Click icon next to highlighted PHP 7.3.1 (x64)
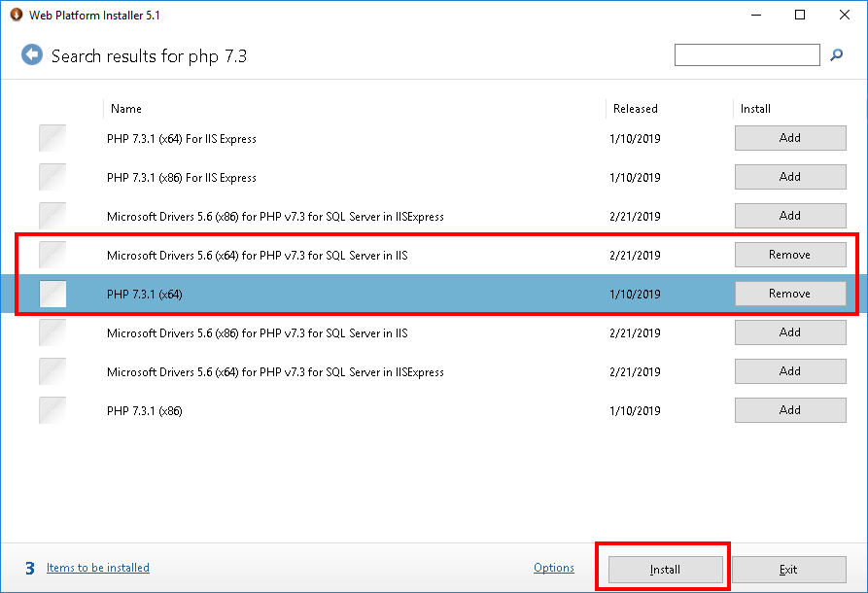 point(52,294)
